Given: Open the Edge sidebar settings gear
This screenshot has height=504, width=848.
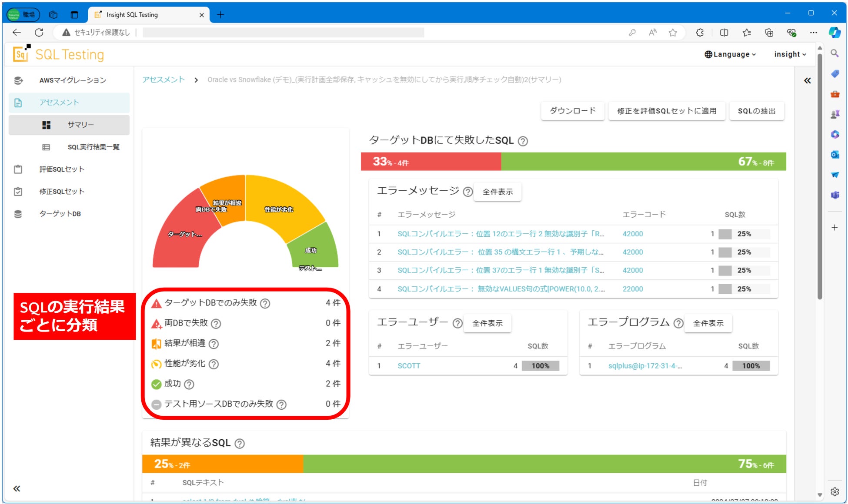Looking at the screenshot, I should point(835,491).
